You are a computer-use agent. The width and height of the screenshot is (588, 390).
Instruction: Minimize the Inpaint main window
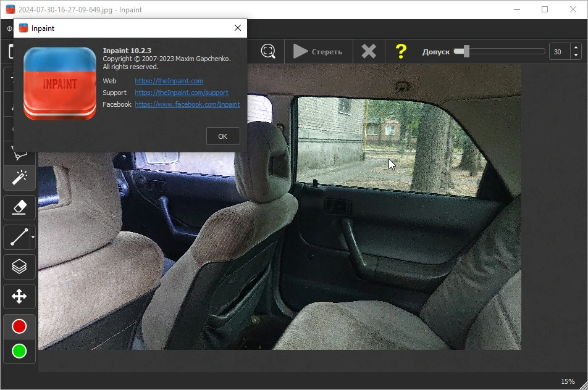click(517, 9)
